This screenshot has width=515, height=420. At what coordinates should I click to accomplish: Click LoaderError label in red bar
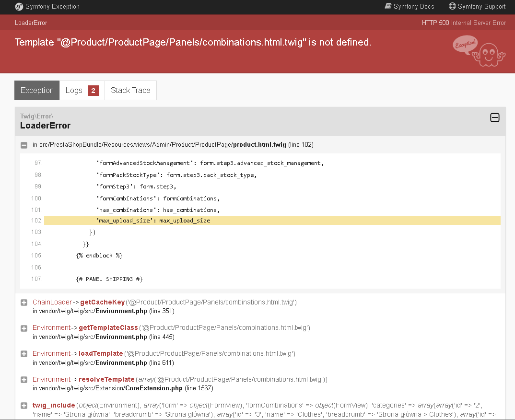pyautogui.click(x=31, y=23)
